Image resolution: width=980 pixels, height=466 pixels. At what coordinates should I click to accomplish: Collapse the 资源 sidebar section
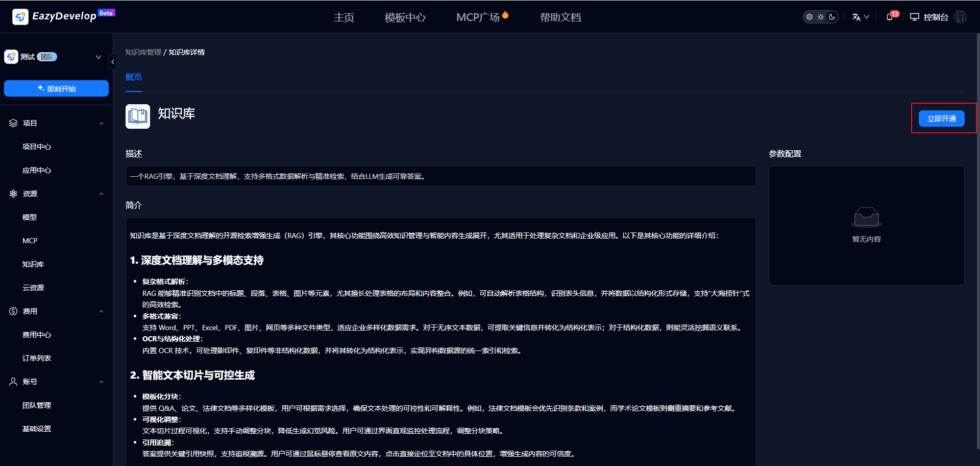[x=101, y=194]
